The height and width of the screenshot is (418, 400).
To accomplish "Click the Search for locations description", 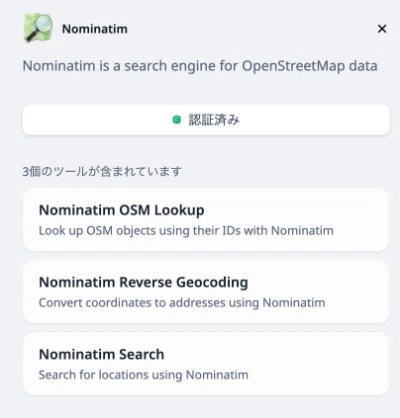I will (143, 375).
